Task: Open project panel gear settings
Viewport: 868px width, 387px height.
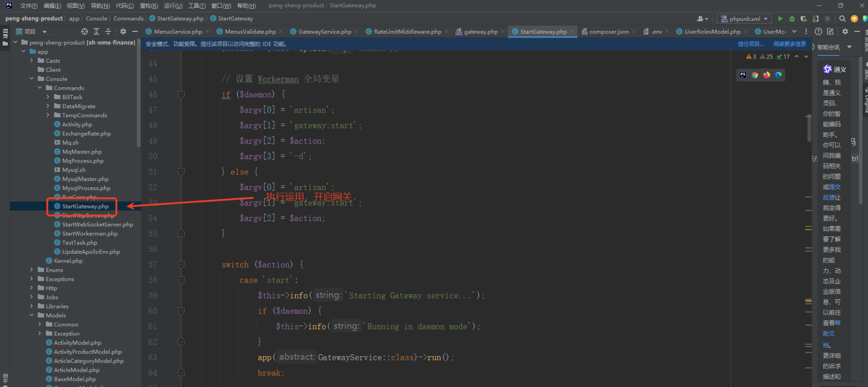Action: point(123,31)
